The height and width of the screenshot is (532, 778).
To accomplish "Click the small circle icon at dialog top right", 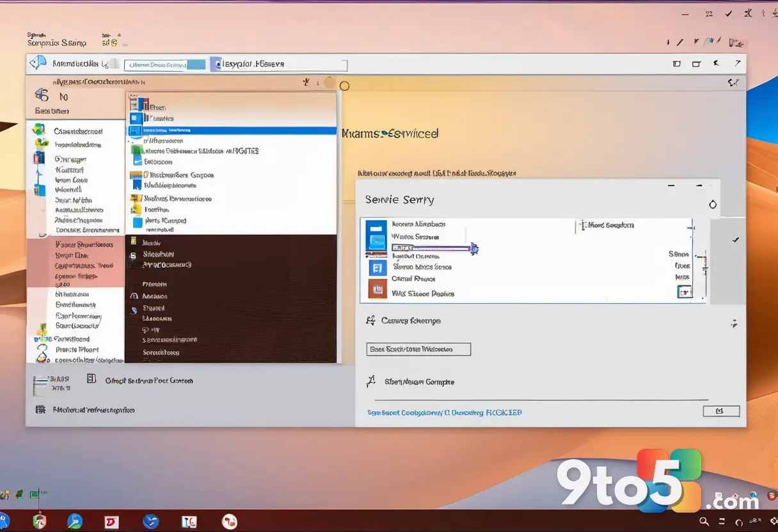I will point(713,205).
